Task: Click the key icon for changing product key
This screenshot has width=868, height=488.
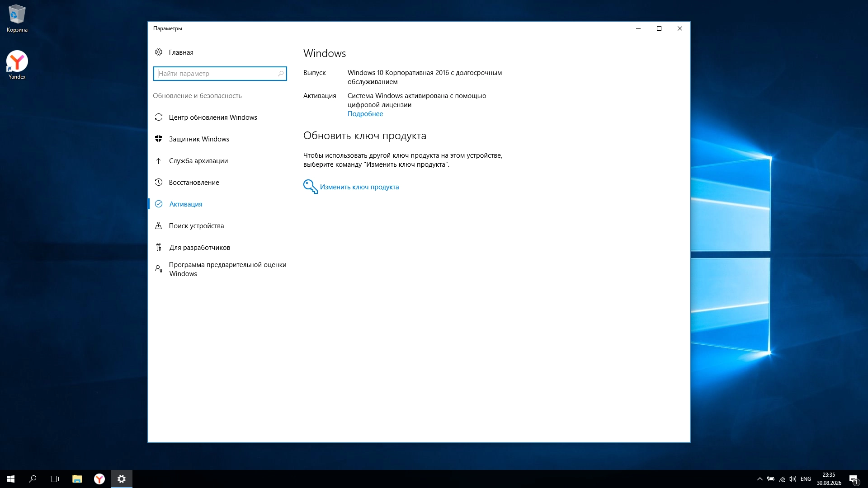Action: coord(311,187)
